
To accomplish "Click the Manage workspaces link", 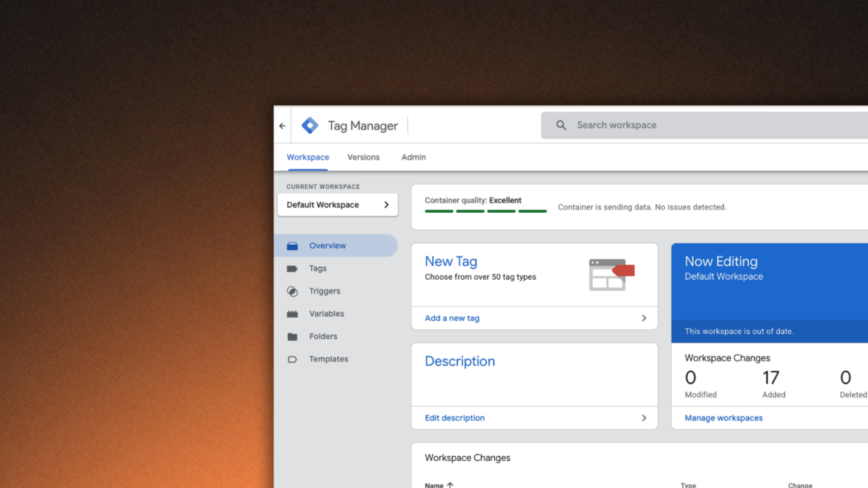I will (x=723, y=418).
